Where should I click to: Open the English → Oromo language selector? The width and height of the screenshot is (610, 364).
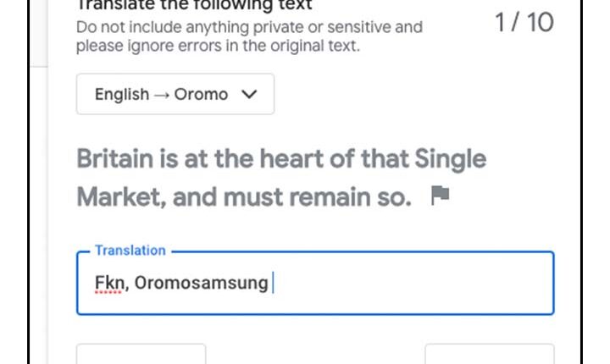click(x=175, y=94)
